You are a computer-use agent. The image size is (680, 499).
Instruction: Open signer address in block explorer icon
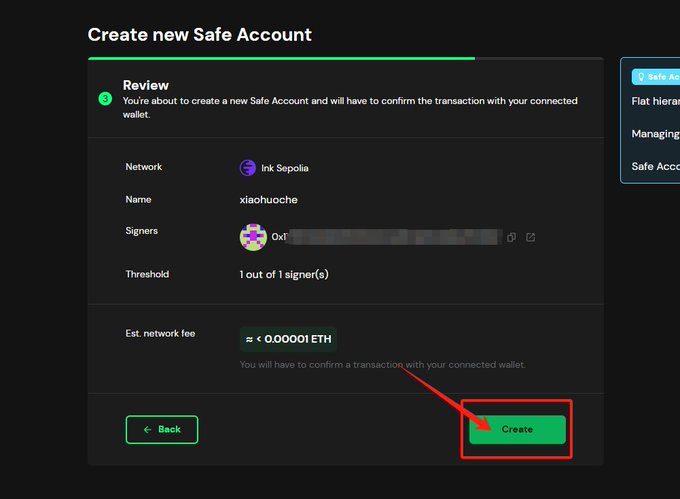click(530, 237)
